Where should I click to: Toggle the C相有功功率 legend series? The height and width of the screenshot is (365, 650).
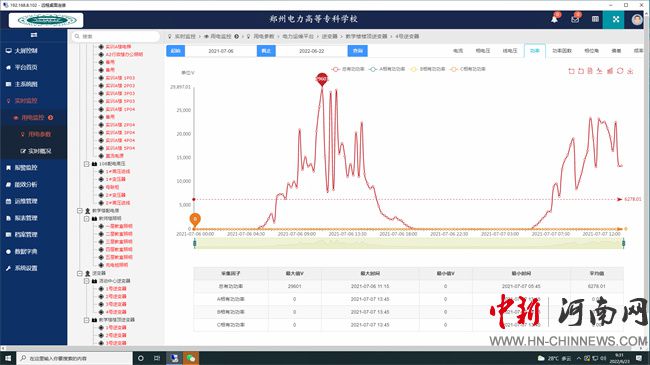(x=468, y=69)
